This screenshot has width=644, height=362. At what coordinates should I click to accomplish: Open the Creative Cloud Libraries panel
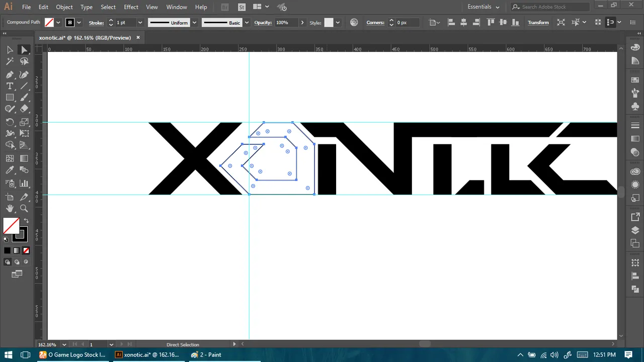click(635, 171)
